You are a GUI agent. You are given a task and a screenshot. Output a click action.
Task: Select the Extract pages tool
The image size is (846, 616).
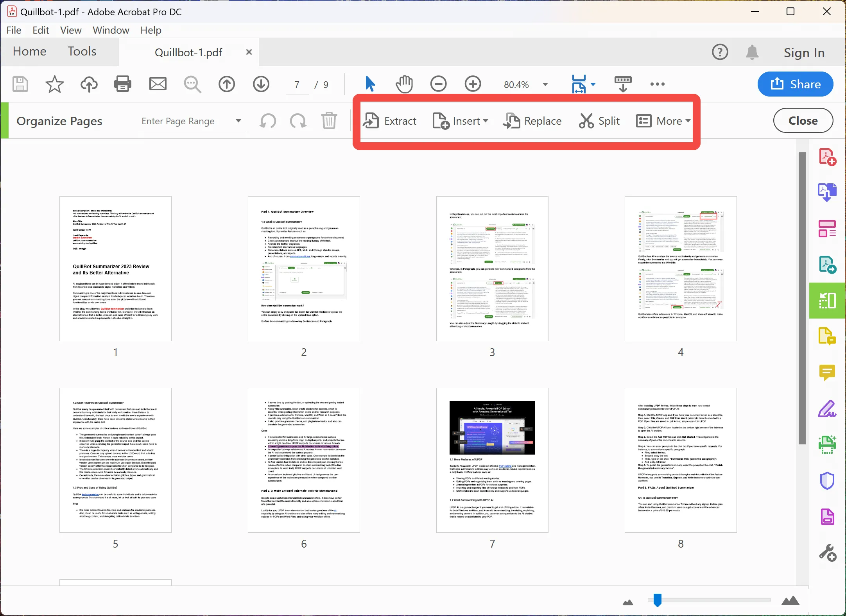point(391,121)
